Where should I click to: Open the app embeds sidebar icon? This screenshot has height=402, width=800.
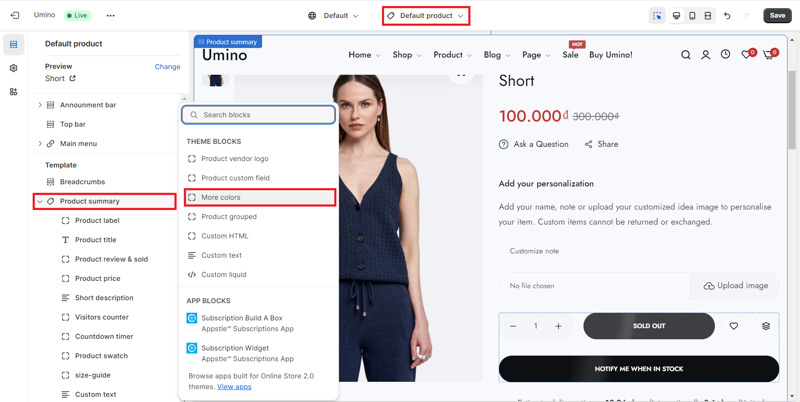click(x=14, y=92)
